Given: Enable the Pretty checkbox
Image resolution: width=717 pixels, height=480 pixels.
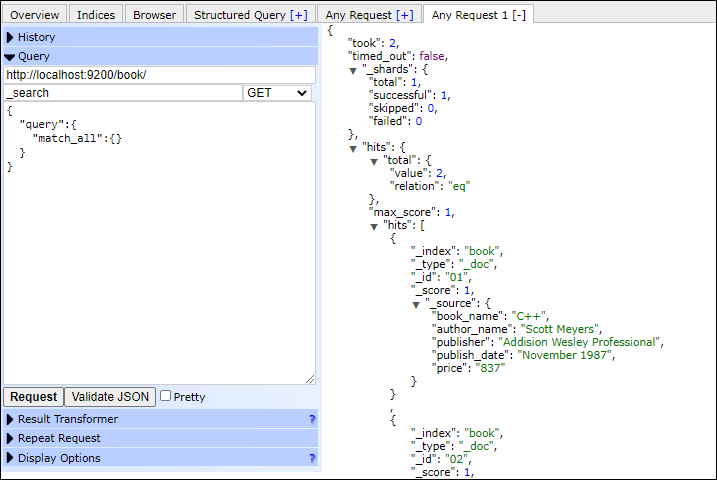Looking at the screenshot, I should tap(166, 396).
